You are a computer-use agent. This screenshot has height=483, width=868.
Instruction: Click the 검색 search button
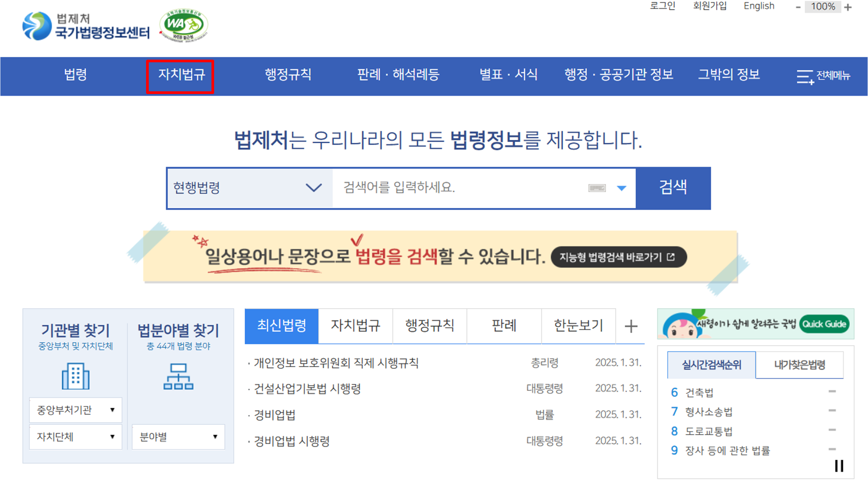coord(673,188)
